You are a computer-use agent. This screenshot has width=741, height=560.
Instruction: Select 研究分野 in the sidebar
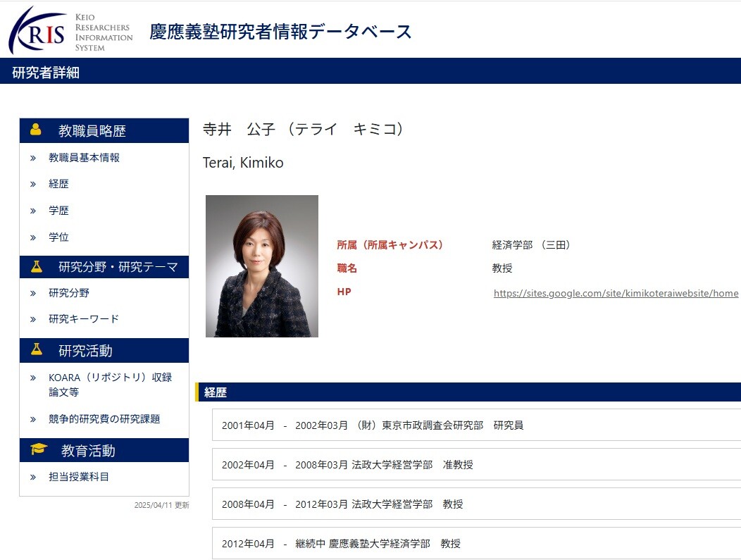(x=69, y=293)
